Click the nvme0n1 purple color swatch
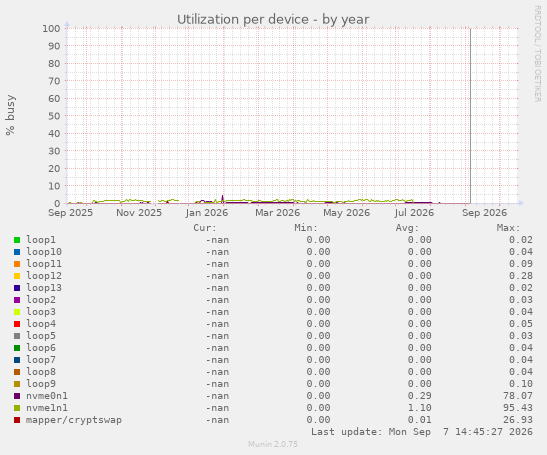The width and height of the screenshot is (547, 455). click(17, 396)
